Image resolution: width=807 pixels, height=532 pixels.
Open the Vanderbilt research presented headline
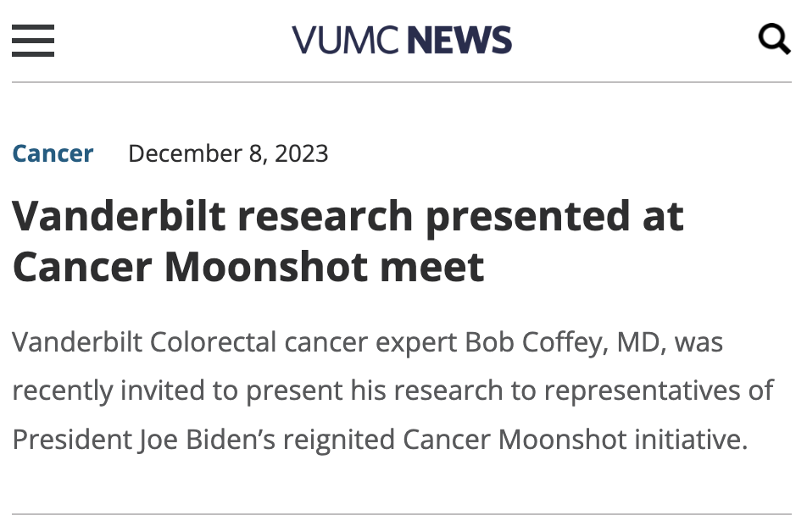point(348,217)
